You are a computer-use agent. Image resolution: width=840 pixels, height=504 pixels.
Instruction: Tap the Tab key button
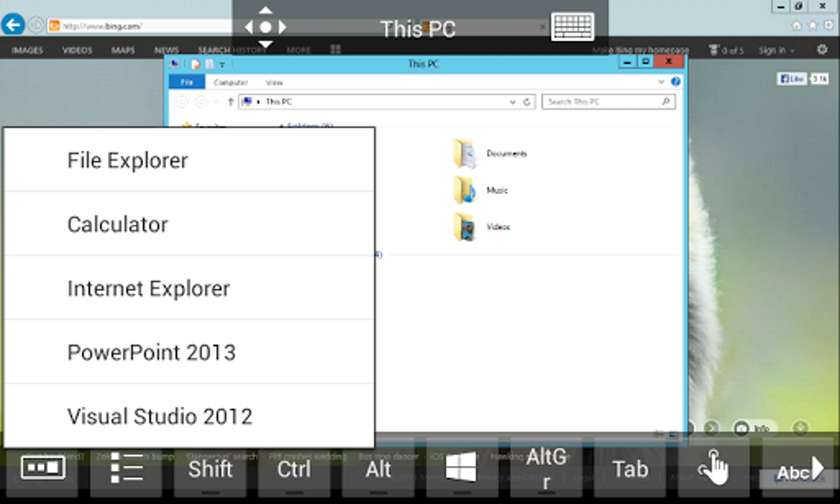pos(630,469)
